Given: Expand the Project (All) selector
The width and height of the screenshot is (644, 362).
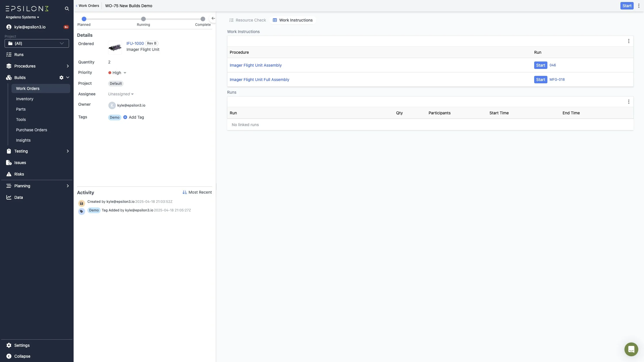Looking at the screenshot, I should coord(37,43).
